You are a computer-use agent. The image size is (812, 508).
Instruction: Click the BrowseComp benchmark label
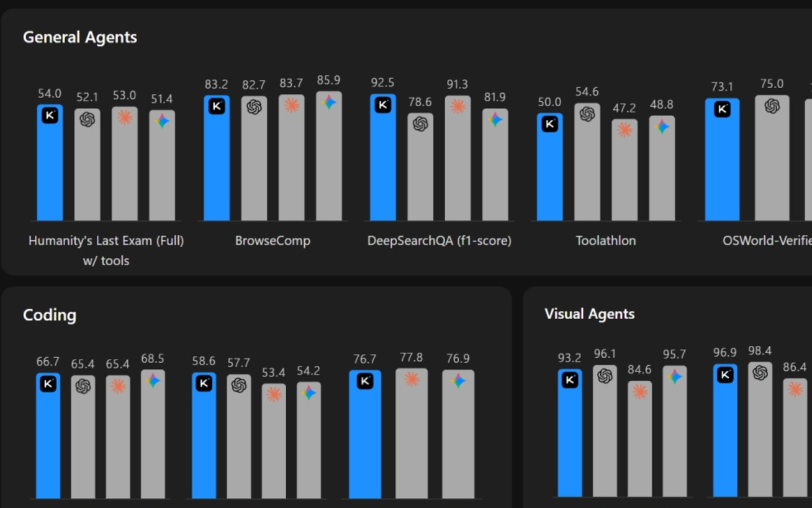click(273, 241)
